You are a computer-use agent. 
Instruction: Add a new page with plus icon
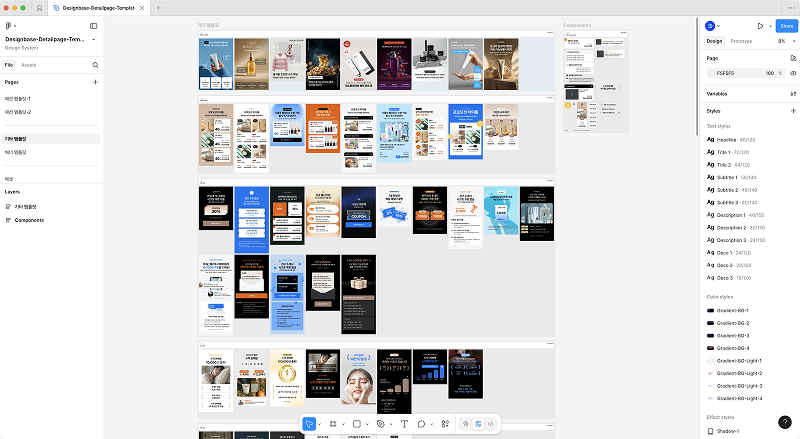pyautogui.click(x=95, y=82)
